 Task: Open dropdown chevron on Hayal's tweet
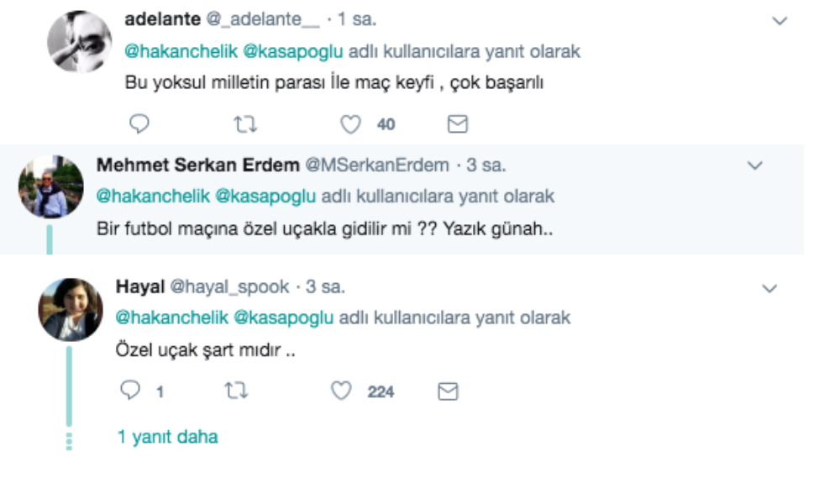point(769,289)
